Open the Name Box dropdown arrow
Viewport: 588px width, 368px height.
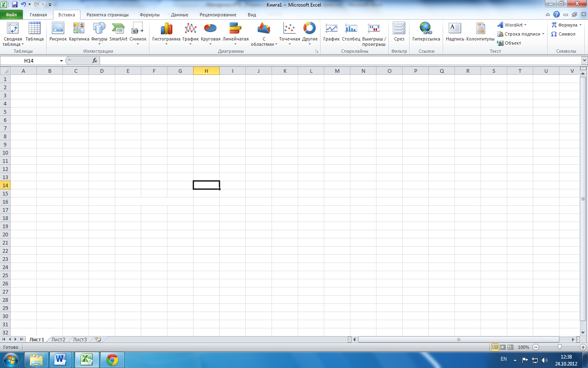61,61
